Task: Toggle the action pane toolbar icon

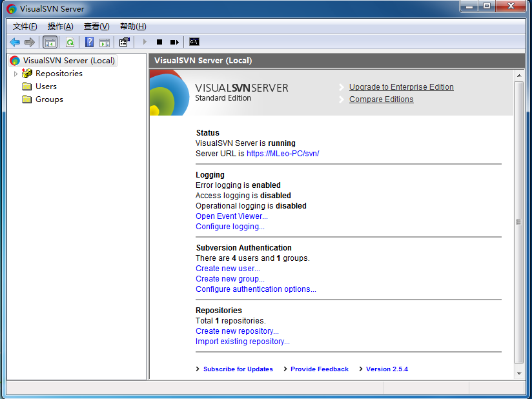Action: point(105,42)
